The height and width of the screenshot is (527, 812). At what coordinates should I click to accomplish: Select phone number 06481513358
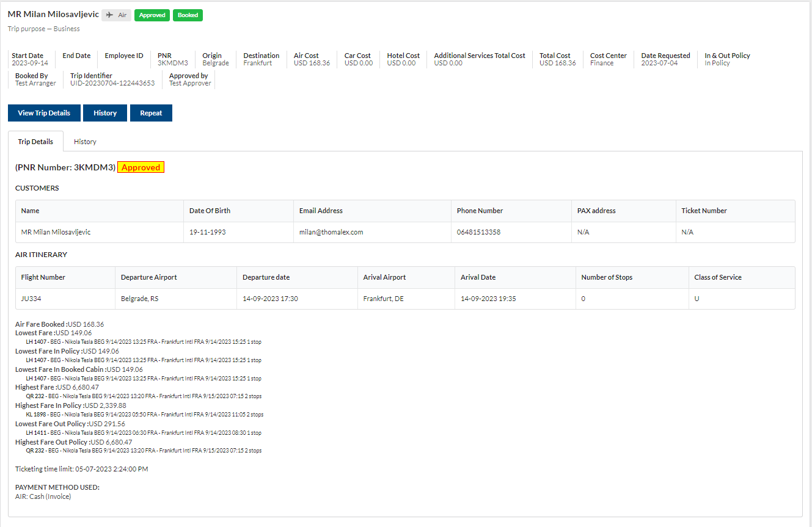pyautogui.click(x=478, y=232)
